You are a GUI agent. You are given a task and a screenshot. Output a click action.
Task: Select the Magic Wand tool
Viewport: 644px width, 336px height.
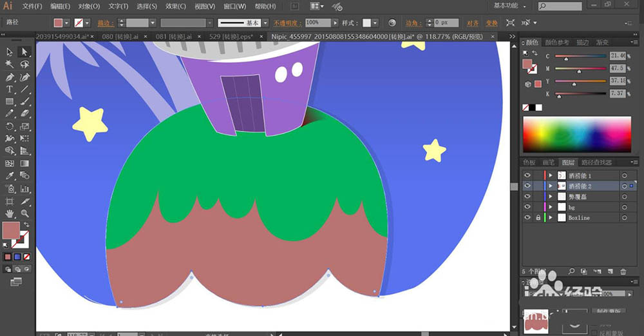coord(10,64)
